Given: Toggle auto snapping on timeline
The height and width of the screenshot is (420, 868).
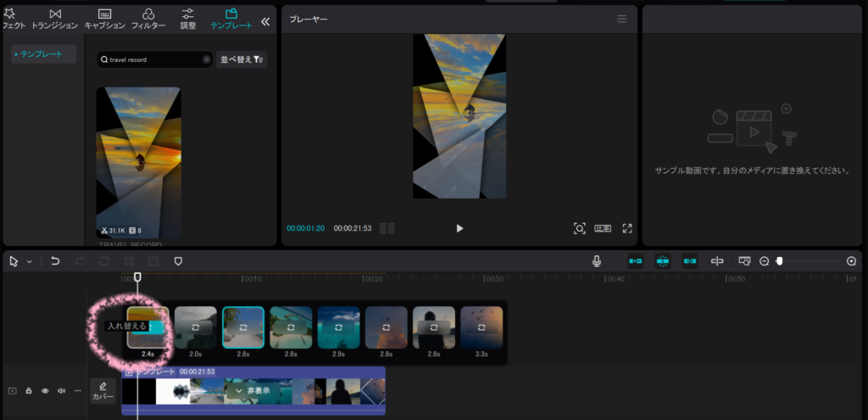Looking at the screenshot, I should click(x=663, y=261).
